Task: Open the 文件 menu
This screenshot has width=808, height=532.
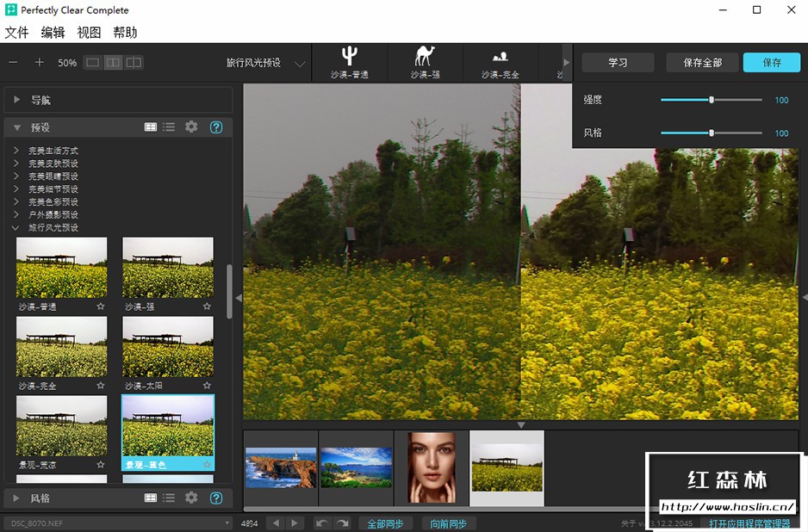Action: [17, 33]
